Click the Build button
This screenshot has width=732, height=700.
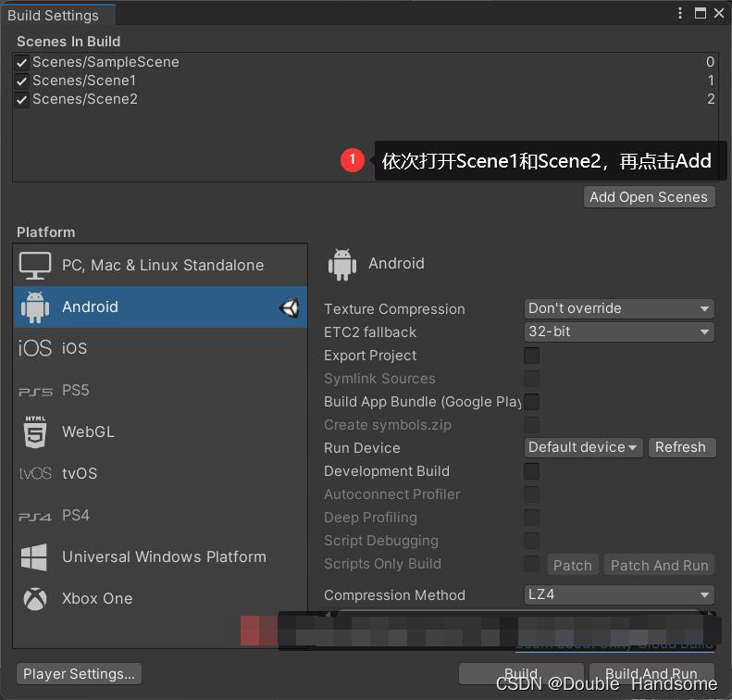pyautogui.click(x=521, y=673)
